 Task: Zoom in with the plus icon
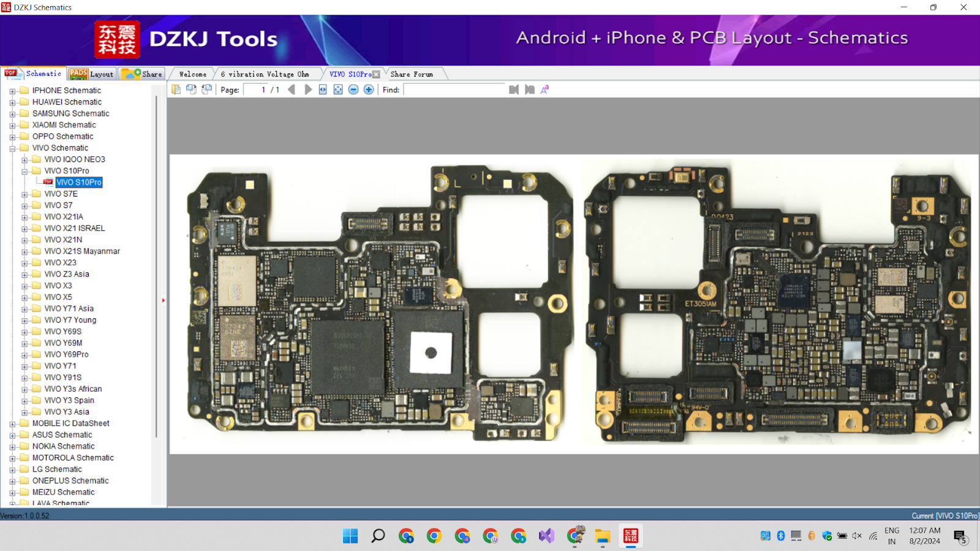coord(369,89)
